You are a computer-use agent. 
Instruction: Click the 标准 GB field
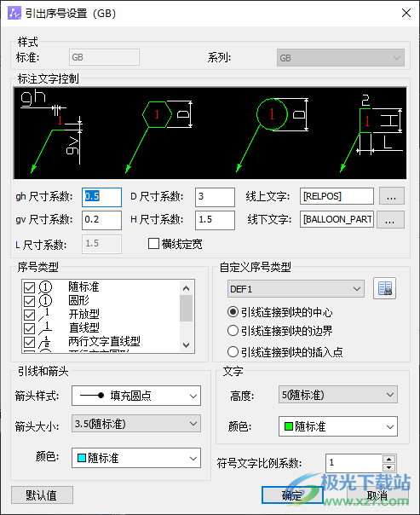[x=104, y=57]
